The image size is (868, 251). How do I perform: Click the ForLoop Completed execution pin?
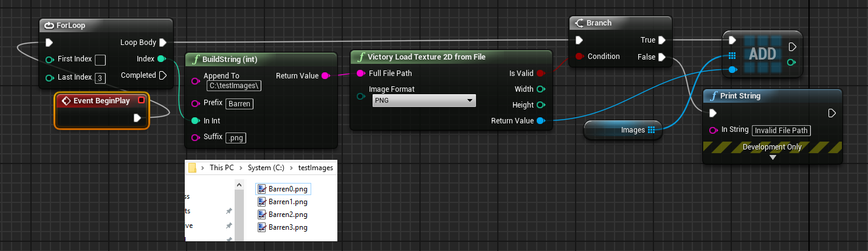(162, 75)
